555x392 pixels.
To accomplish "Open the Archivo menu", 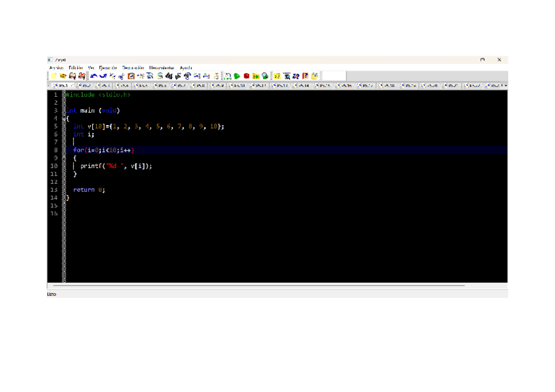I will pyautogui.click(x=56, y=67).
